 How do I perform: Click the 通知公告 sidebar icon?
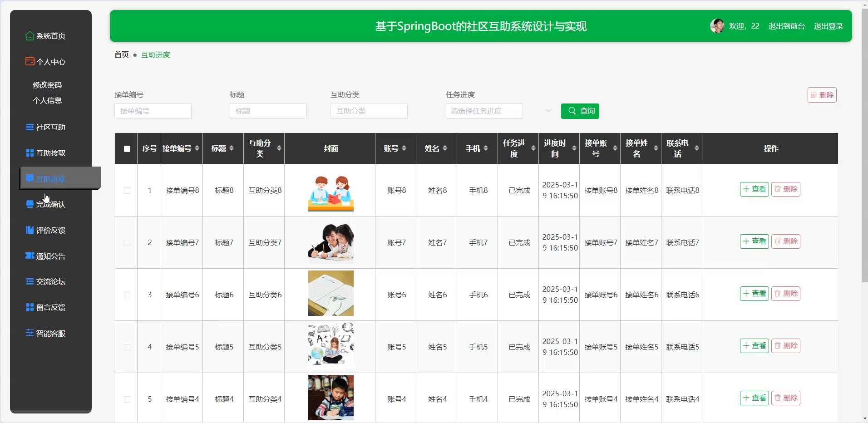[30, 256]
